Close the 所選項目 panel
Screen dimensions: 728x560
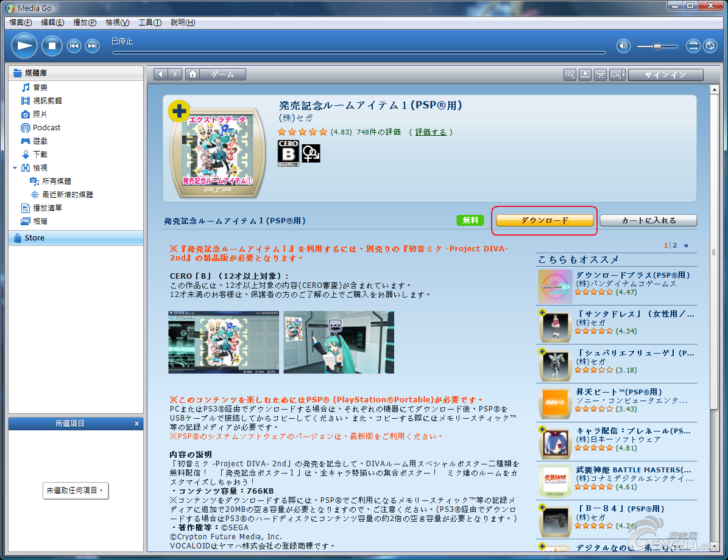tap(136, 424)
